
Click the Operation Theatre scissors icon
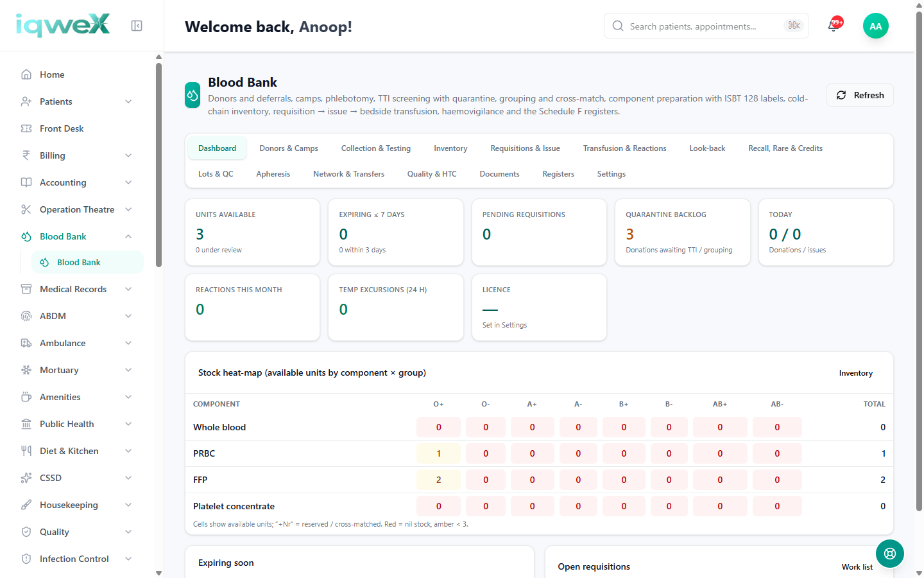(26, 209)
